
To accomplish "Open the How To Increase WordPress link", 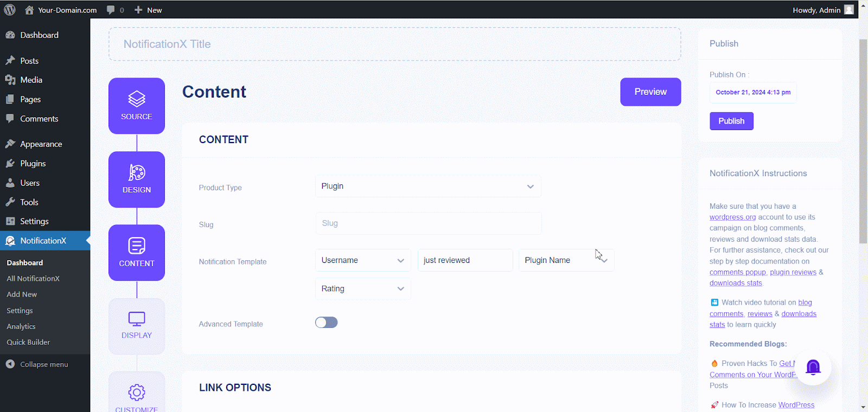I will click(796, 405).
